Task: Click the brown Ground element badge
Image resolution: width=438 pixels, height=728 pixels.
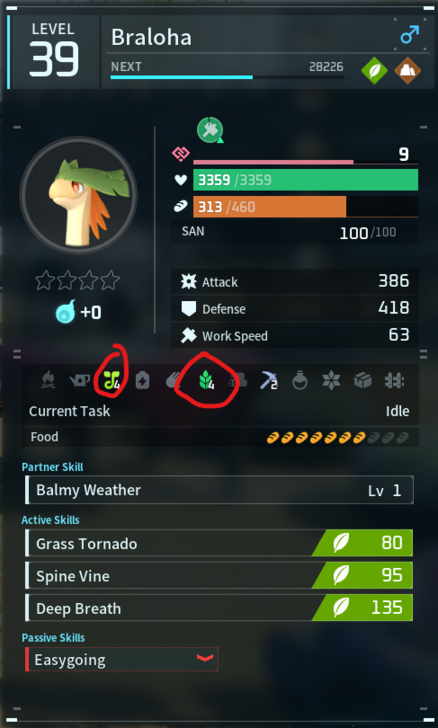Action: tap(407, 71)
